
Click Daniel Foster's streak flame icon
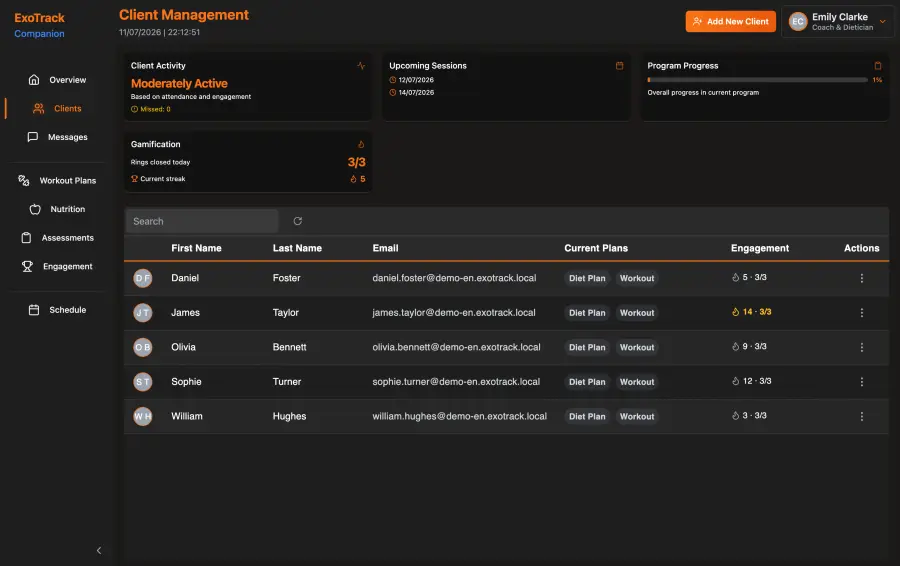pos(735,277)
